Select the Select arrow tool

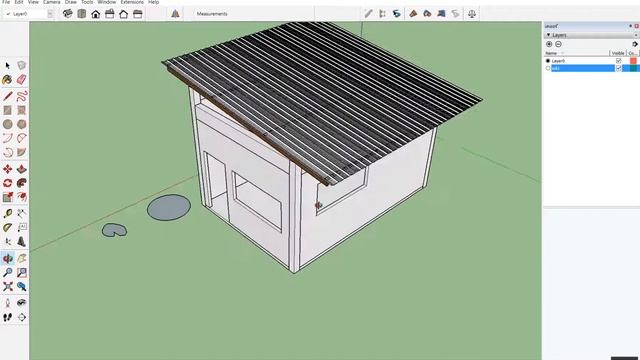[7, 65]
